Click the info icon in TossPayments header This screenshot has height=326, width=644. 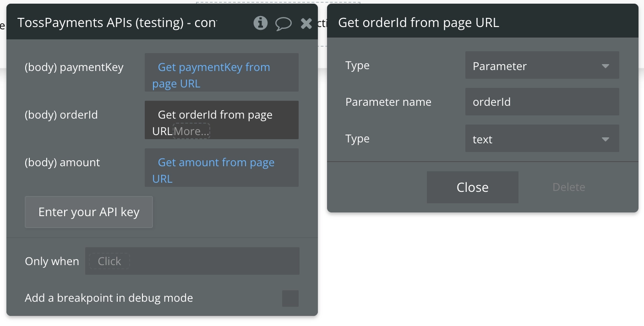coord(260,23)
